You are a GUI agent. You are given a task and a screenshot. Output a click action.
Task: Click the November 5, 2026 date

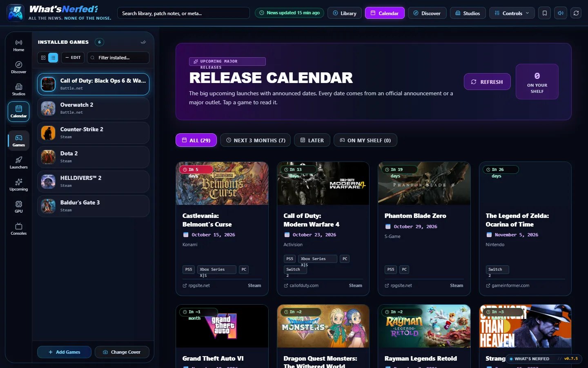pos(516,235)
